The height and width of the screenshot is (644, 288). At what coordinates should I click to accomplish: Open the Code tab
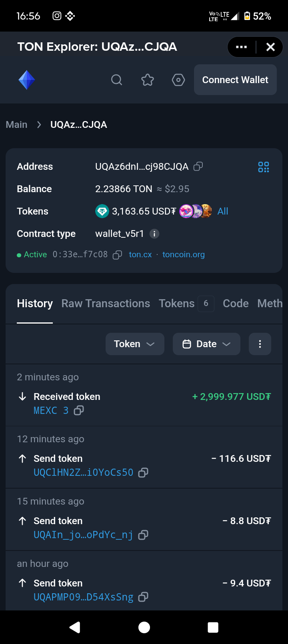pos(236,304)
